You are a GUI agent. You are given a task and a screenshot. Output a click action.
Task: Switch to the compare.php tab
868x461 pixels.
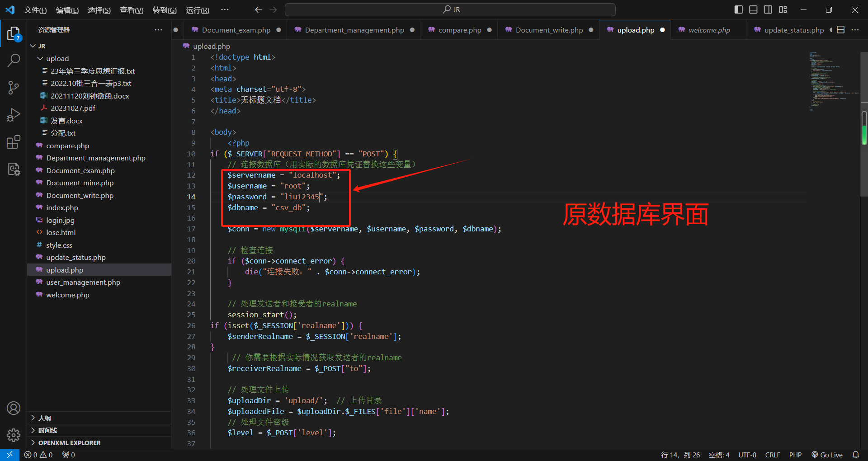click(460, 30)
